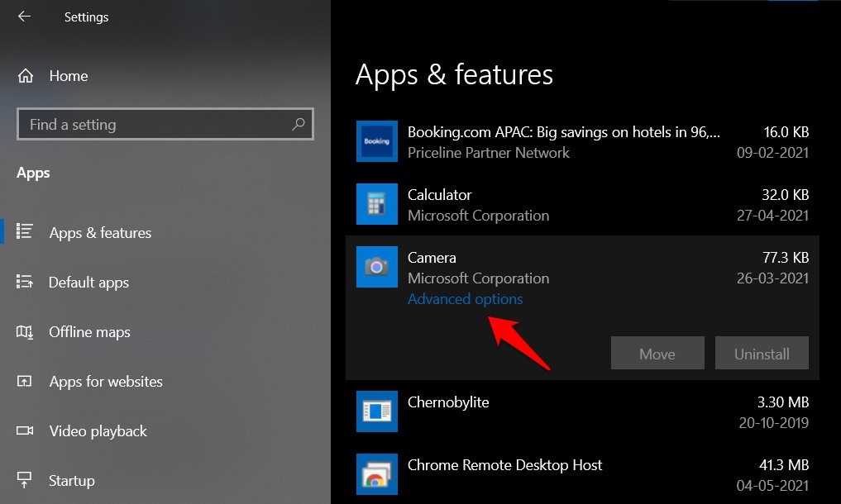Click the 09-02-2021 install date
The image size is (841, 504).
[773, 153]
